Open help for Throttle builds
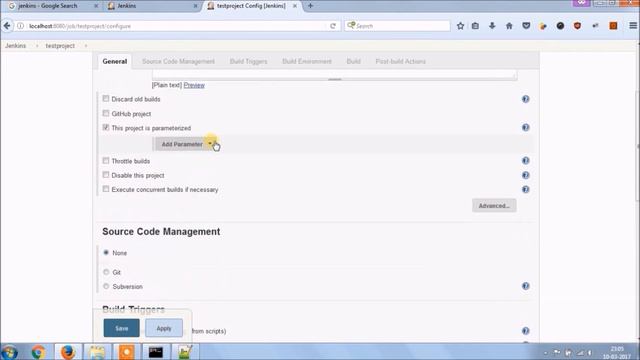This screenshot has height=360, width=640. (526, 161)
